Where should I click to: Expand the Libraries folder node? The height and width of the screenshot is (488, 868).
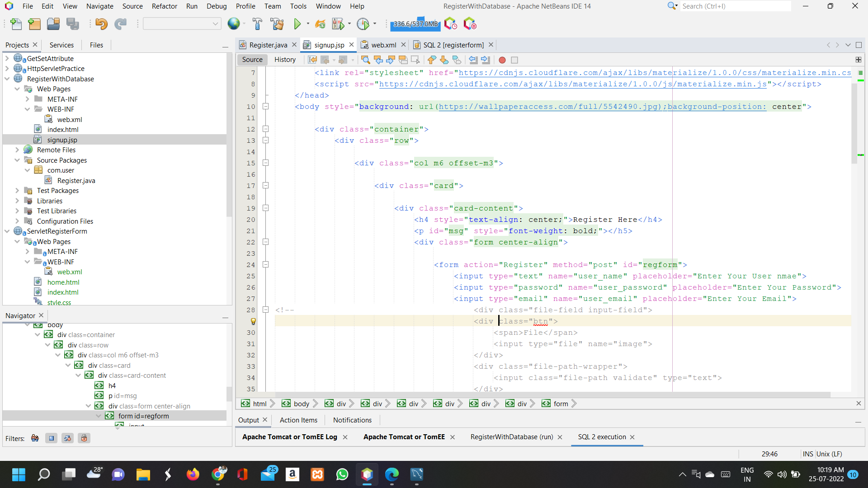(x=17, y=201)
